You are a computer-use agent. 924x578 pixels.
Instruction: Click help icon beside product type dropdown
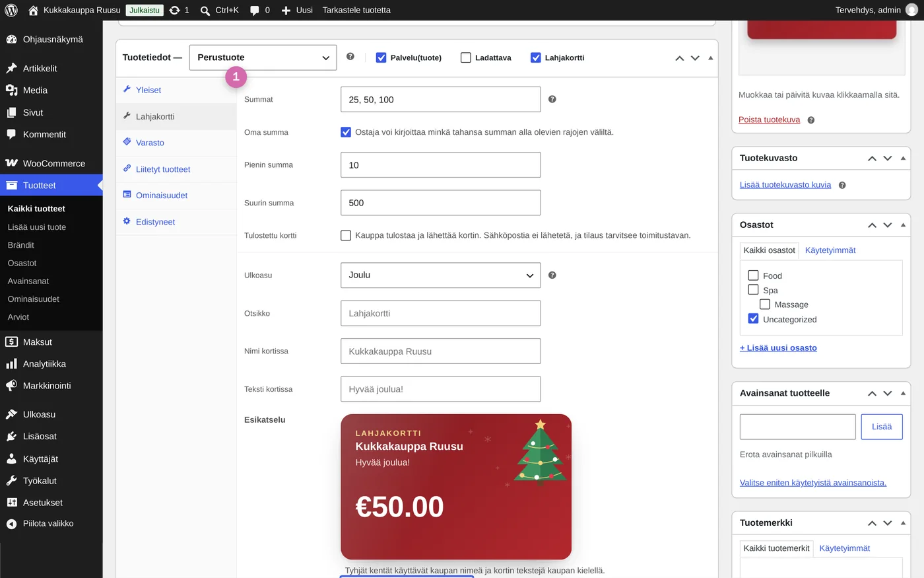tap(350, 57)
